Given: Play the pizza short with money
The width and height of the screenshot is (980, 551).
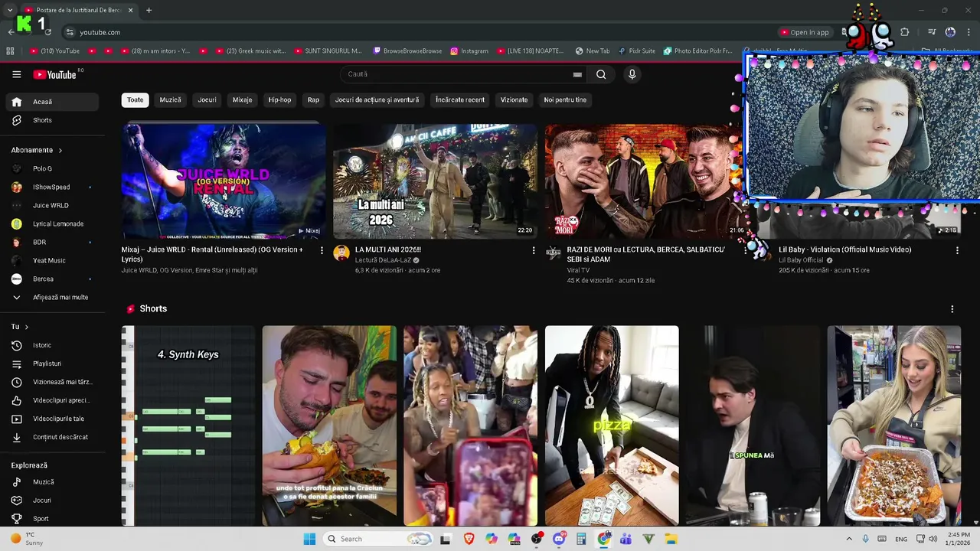Looking at the screenshot, I should (x=612, y=426).
